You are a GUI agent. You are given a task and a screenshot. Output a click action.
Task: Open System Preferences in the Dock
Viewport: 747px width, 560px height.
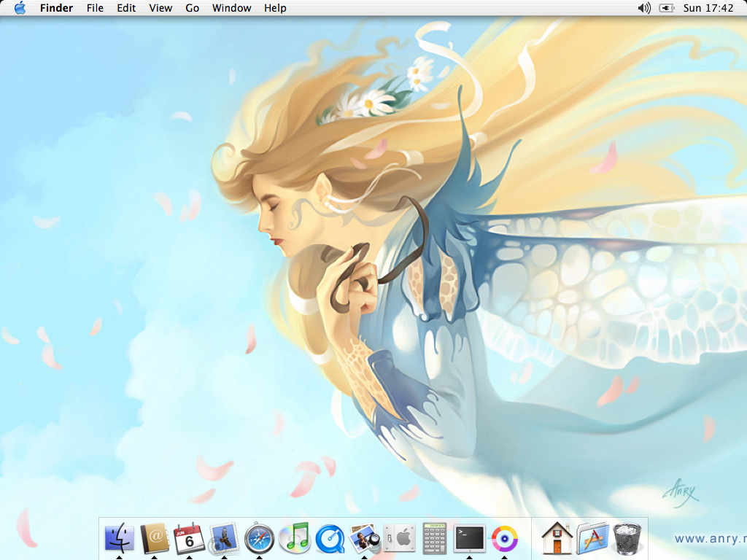coord(399,538)
